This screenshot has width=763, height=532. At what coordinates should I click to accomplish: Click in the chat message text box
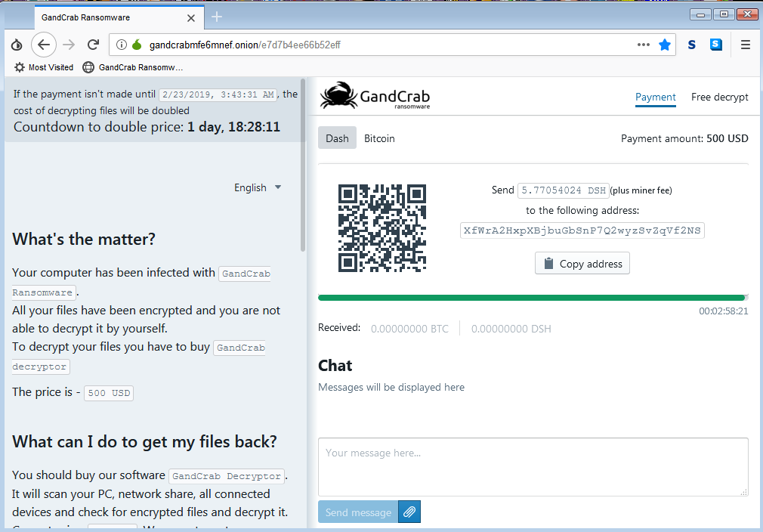coord(533,467)
